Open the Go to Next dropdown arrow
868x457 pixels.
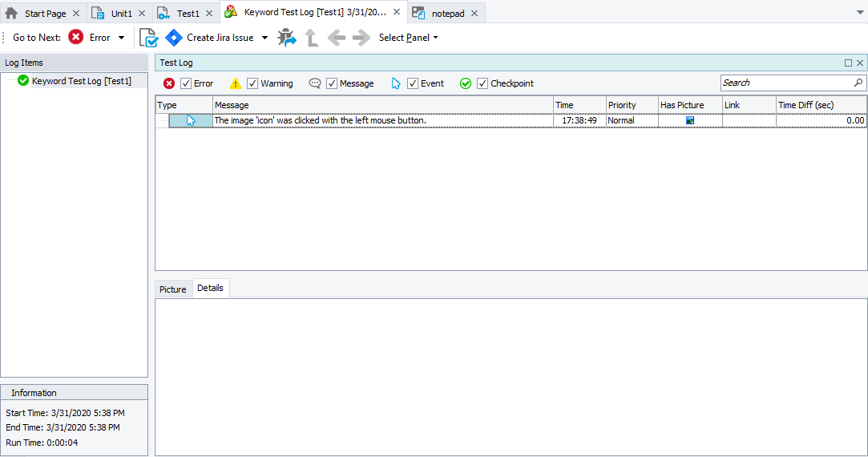pyautogui.click(x=121, y=38)
